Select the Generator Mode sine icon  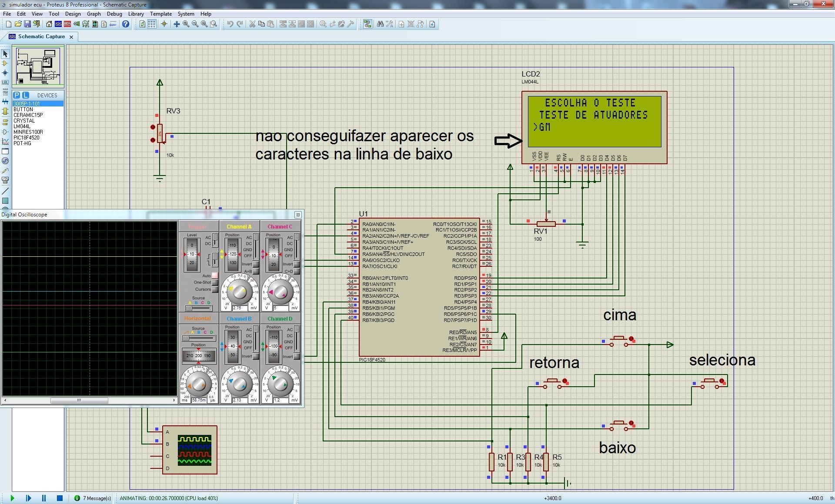tap(5, 161)
